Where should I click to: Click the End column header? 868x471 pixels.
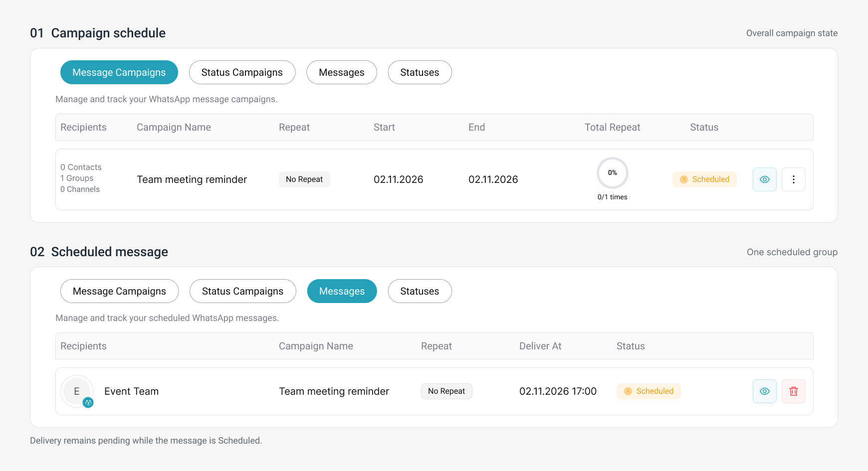(476, 127)
